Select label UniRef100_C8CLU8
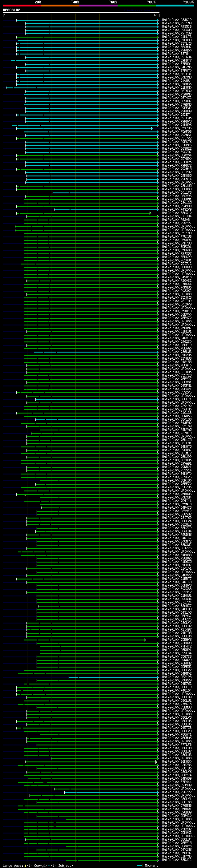This screenshot has height=868, width=197. coord(177,748)
